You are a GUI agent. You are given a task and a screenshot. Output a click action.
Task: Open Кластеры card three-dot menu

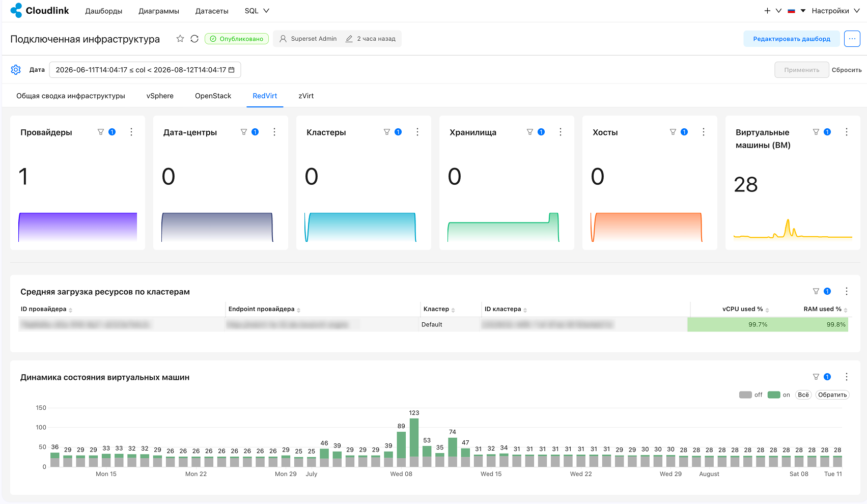point(417,132)
